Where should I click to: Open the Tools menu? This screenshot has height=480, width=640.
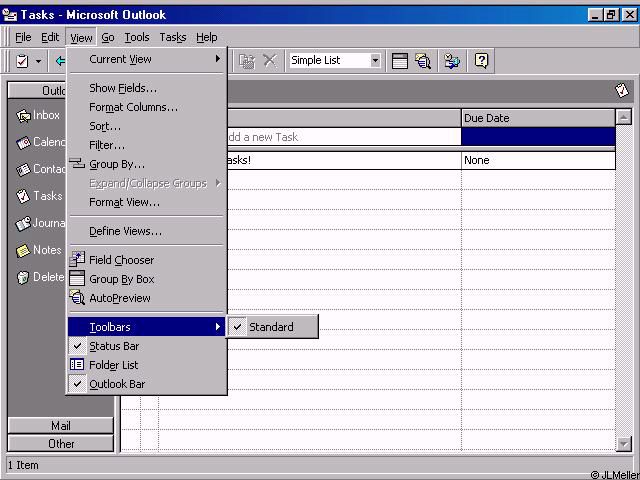pos(137,37)
